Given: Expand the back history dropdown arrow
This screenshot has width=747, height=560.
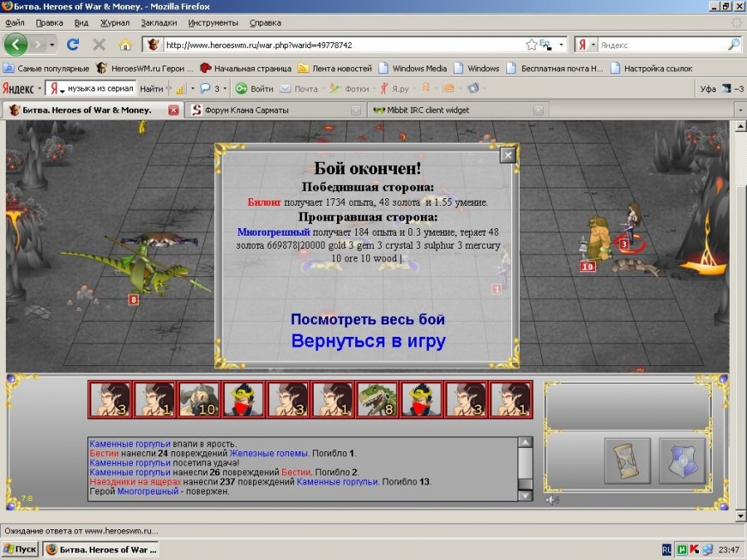Looking at the screenshot, I should pos(52,46).
